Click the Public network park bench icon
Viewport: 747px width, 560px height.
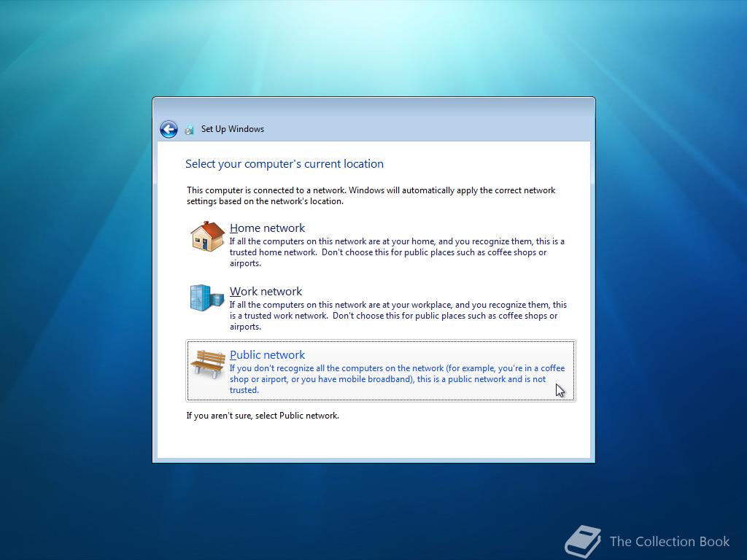pyautogui.click(x=208, y=365)
